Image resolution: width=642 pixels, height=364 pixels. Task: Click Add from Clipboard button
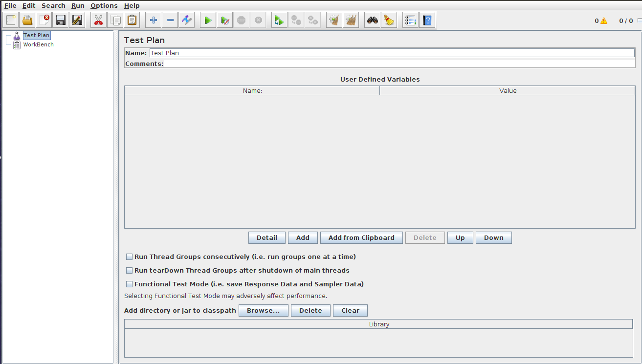tap(361, 237)
